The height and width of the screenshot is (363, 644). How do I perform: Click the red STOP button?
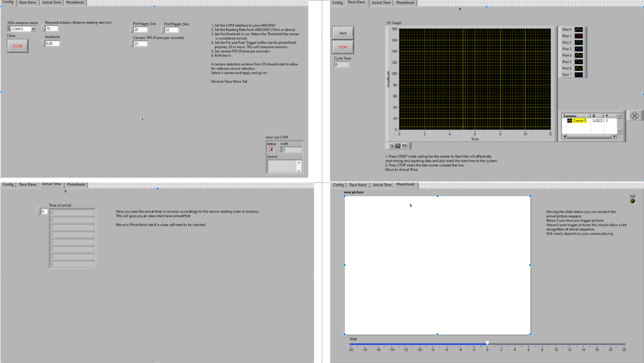tap(343, 47)
